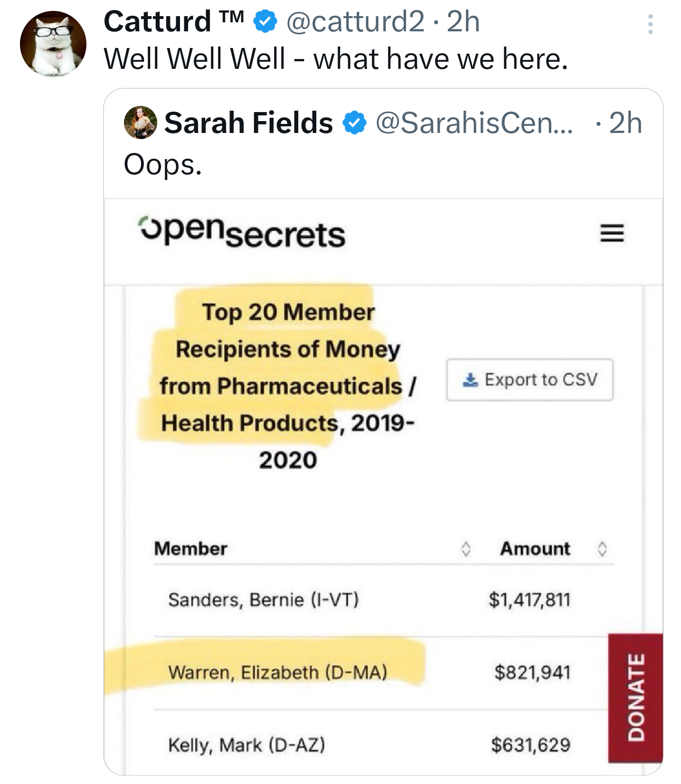Open the @catturd2 handle link
The width and height of the screenshot is (681, 784).
355,22
